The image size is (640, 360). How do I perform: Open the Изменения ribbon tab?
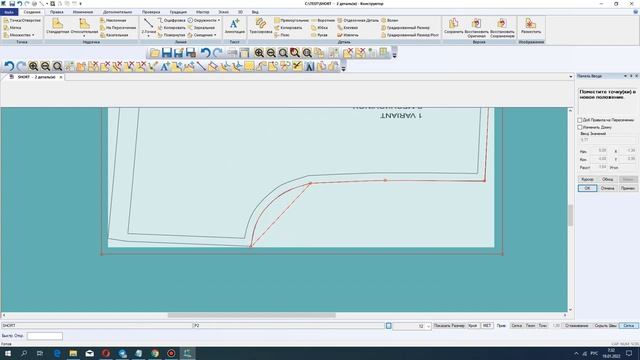pyautogui.click(x=83, y=12)
